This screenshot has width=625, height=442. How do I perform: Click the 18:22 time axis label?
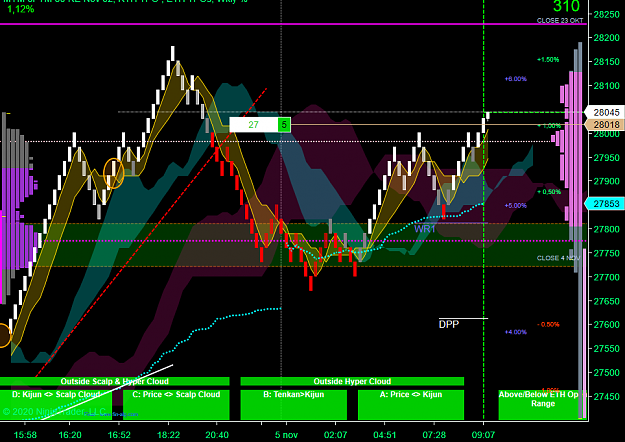(x=169, y=435)
